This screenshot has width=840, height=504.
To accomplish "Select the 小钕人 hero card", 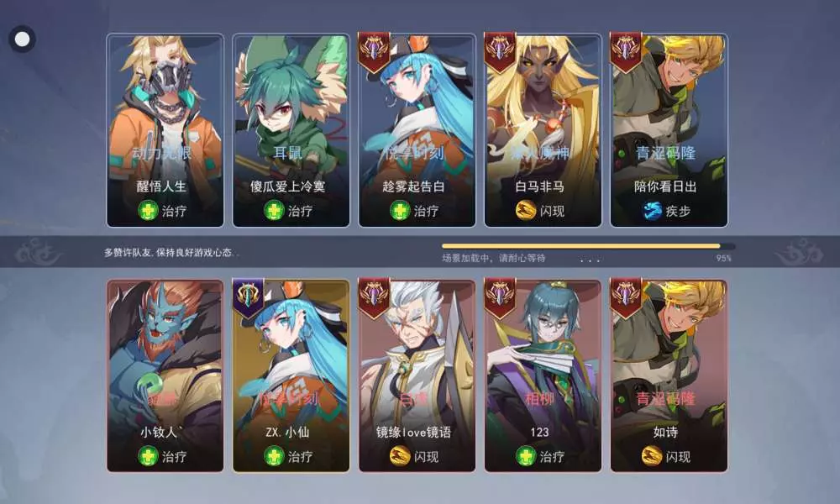I will 165,376.
